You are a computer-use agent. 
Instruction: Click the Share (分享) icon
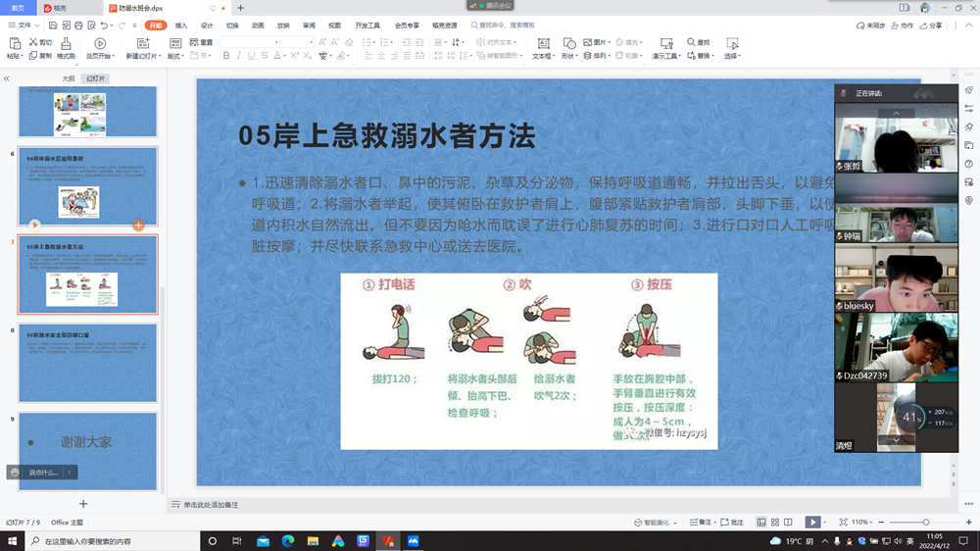[923, 25]
